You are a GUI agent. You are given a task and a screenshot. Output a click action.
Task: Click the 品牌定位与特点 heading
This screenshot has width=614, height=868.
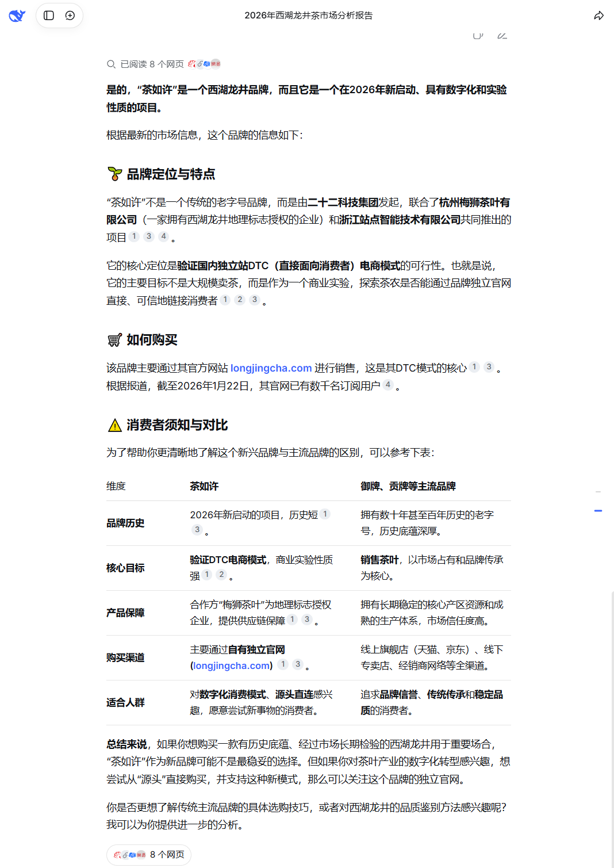[x=162, y=174]
